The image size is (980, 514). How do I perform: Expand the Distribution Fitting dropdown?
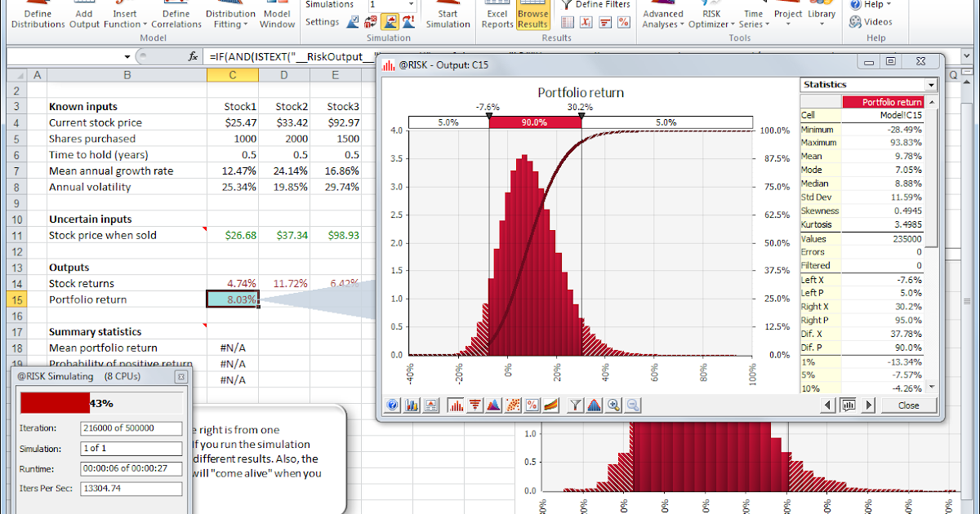point(246,24)
